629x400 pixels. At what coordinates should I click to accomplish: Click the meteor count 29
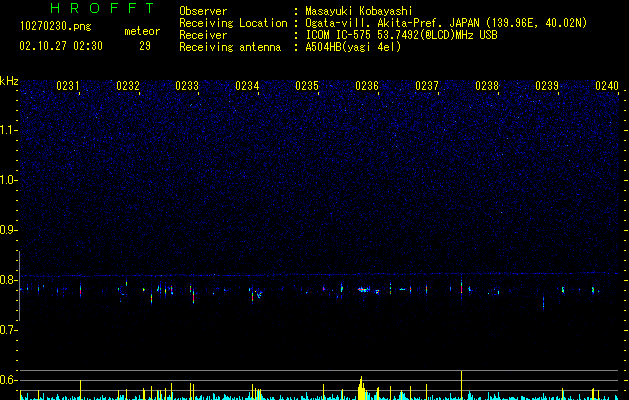145,46
